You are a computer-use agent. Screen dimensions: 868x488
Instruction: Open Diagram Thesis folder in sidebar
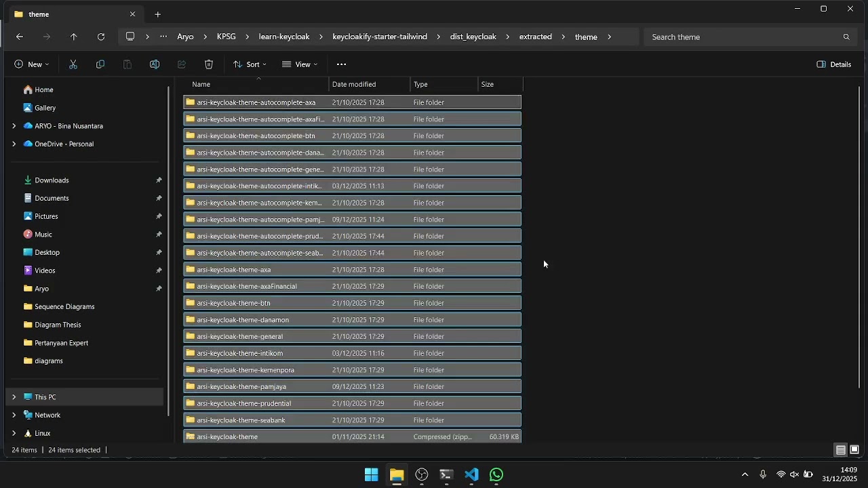pos(58,325)
